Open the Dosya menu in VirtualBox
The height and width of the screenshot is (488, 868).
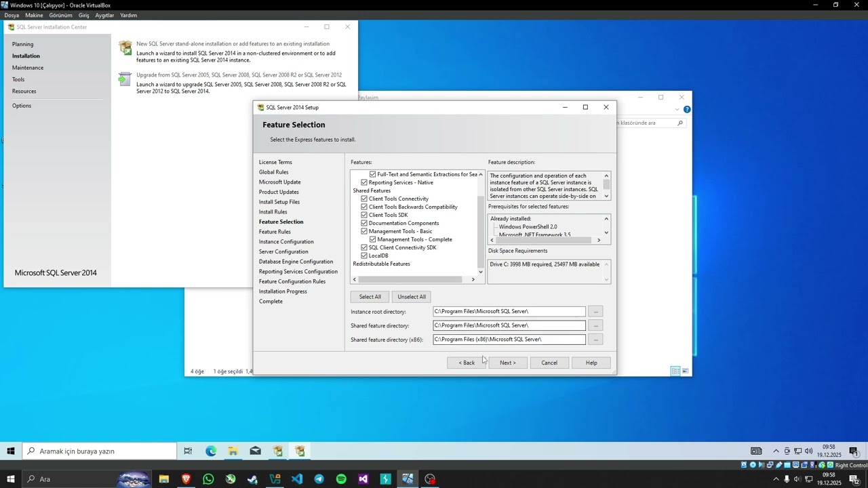pos(12,15)
